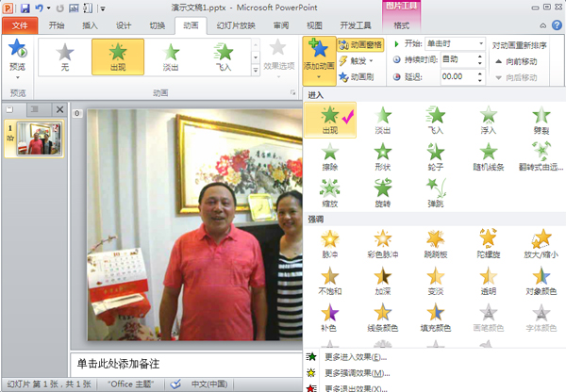Open the 文件 file tab
Viewport: 566px width, 392px height.
click(x=20, y=25)
